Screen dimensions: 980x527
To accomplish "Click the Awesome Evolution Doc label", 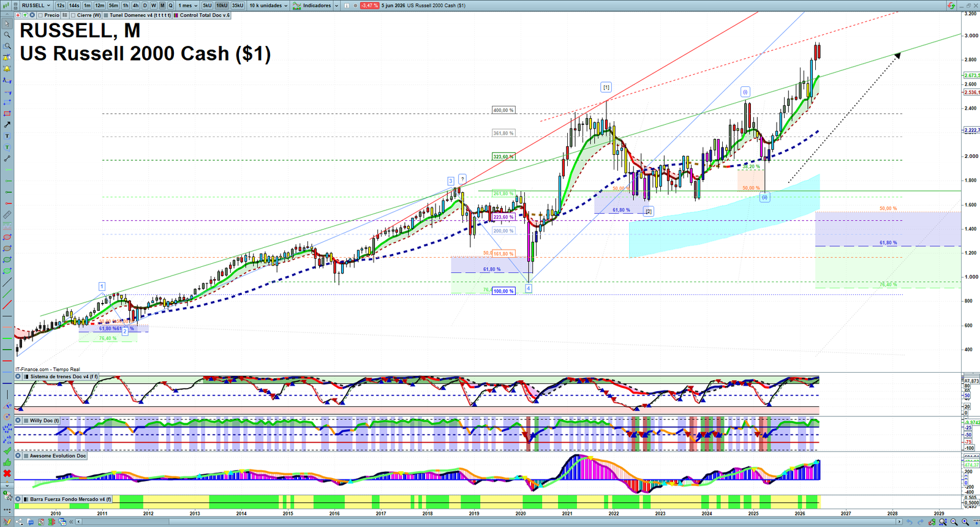I will pyautogui.click(x=58, y=455).
